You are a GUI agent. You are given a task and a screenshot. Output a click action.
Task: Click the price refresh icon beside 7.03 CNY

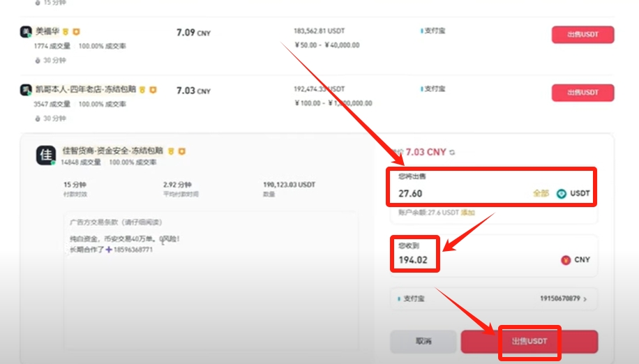[453, 152]
